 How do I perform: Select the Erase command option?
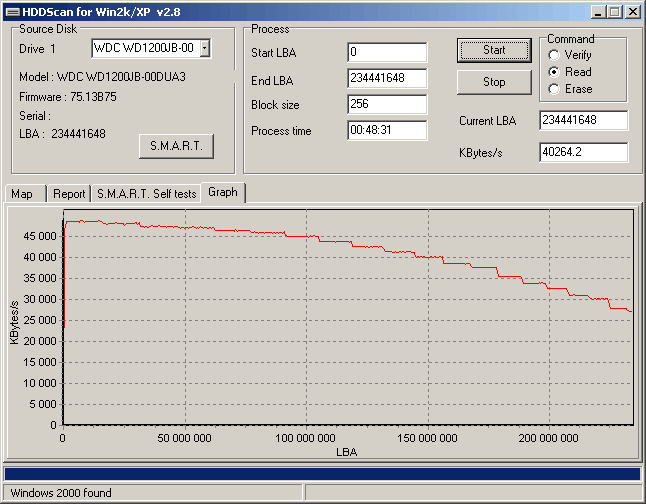pos(554,89)
